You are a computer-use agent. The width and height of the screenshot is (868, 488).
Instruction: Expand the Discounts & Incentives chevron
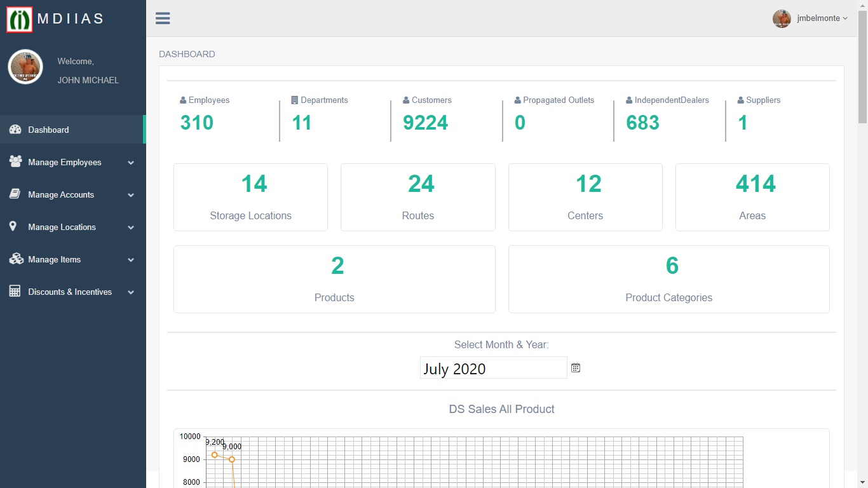pyautogui.click(x=131, y=292)
